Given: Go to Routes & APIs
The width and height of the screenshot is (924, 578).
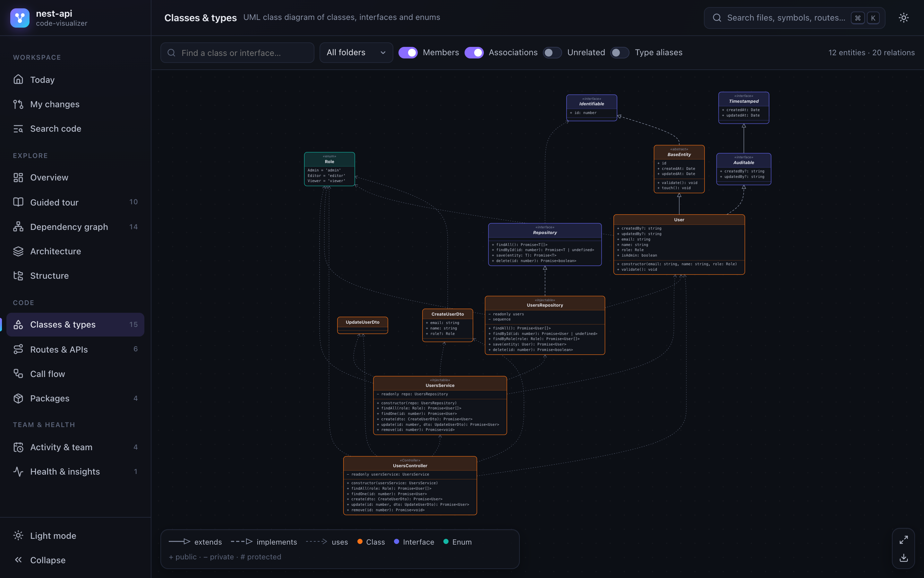Looking at the screenshot, I should click(76, 349).
